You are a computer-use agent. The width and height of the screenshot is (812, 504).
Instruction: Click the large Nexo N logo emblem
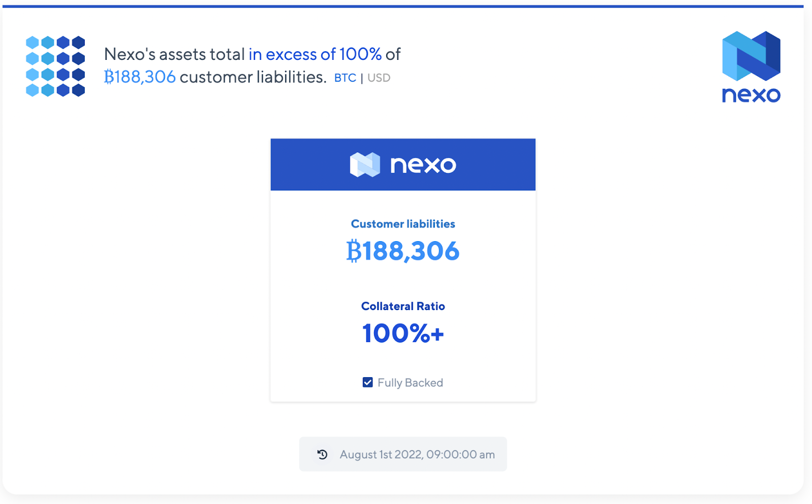tap(751, 56)
